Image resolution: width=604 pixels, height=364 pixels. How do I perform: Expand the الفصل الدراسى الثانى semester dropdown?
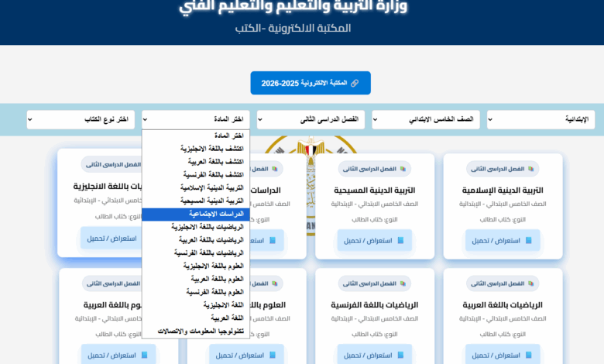311,119
